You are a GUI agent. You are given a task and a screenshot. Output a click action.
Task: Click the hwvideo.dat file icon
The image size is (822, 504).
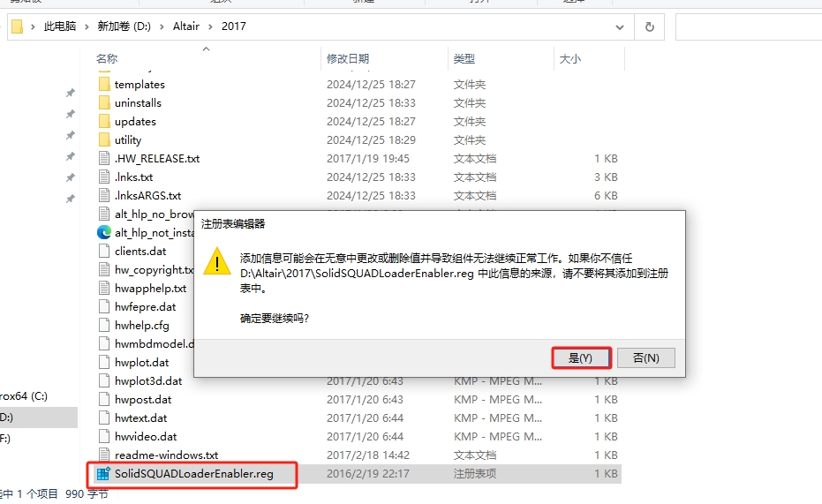(104, 436)
